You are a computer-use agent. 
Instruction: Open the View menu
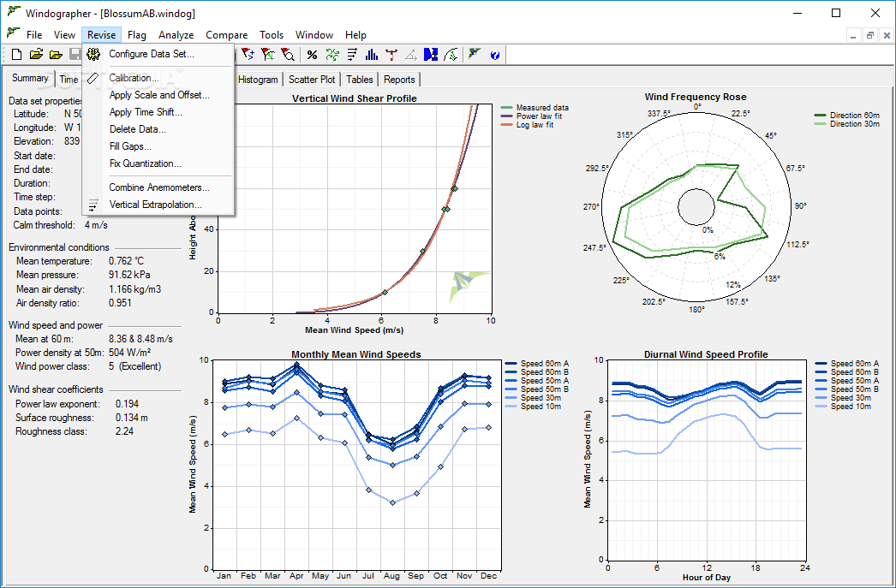click(x=64, y=35)
